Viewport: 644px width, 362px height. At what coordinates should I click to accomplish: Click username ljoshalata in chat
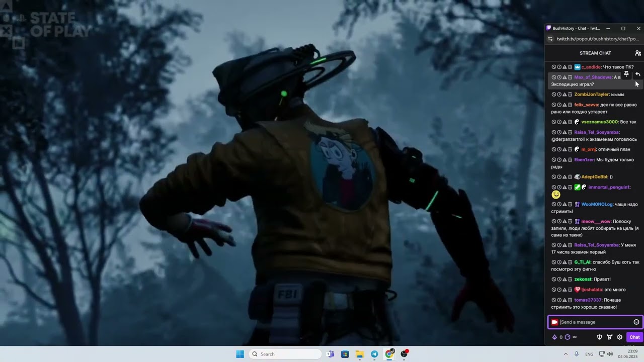pos(592,290)
